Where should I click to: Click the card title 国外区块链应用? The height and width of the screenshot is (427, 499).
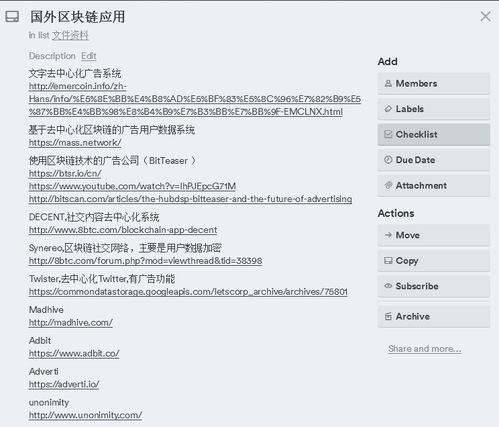pos(77,17)
